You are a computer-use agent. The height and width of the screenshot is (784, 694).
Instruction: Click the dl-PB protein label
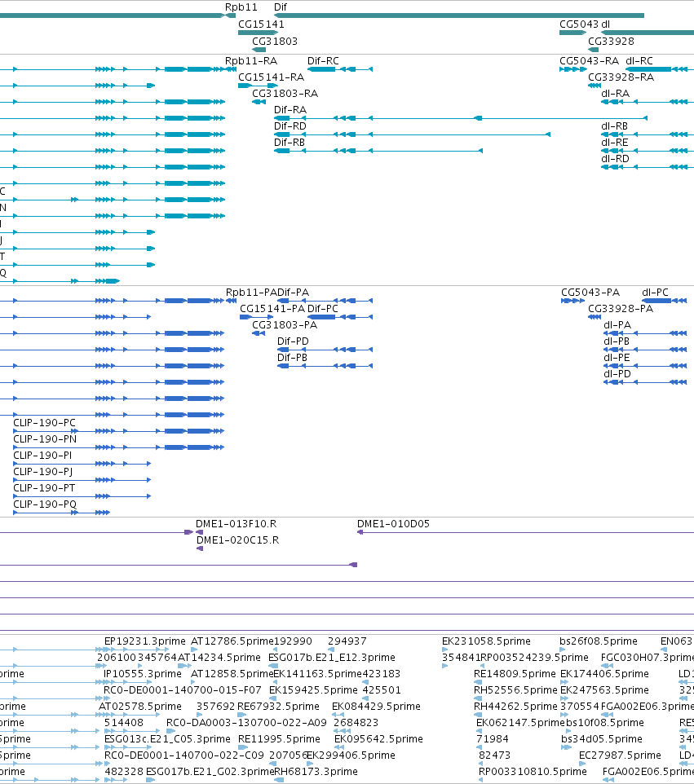617,341
